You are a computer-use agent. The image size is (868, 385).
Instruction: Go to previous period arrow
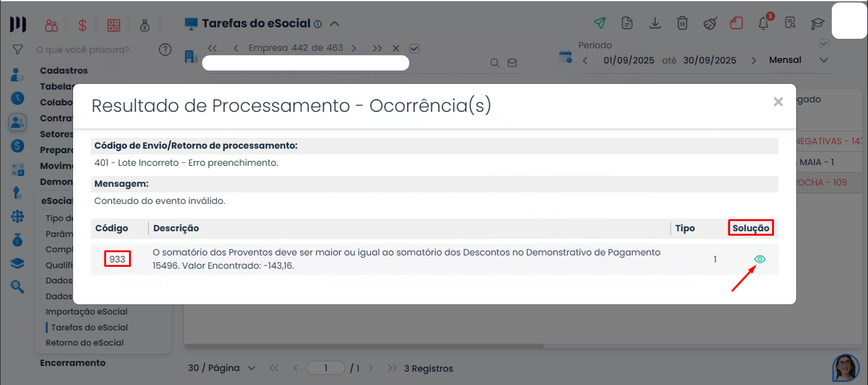coord(585,60)
